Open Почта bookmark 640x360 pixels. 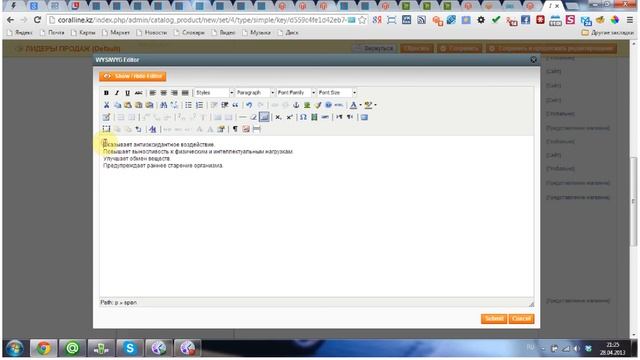point(52,32)
